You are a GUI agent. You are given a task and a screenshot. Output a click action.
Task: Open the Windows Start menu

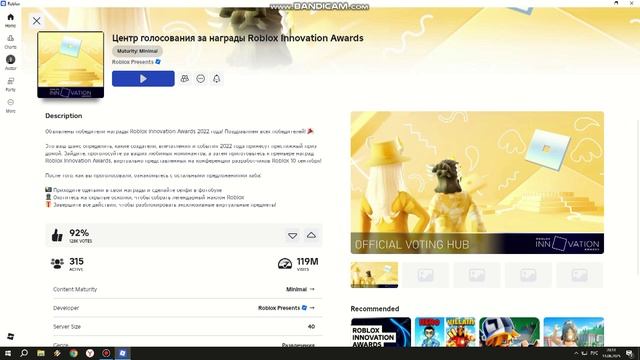click(7, 353)
